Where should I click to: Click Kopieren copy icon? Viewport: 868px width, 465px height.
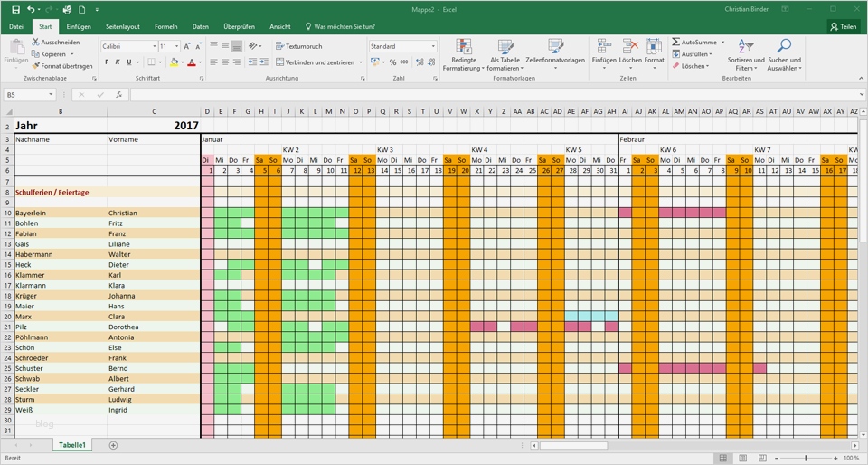point(35,54)
